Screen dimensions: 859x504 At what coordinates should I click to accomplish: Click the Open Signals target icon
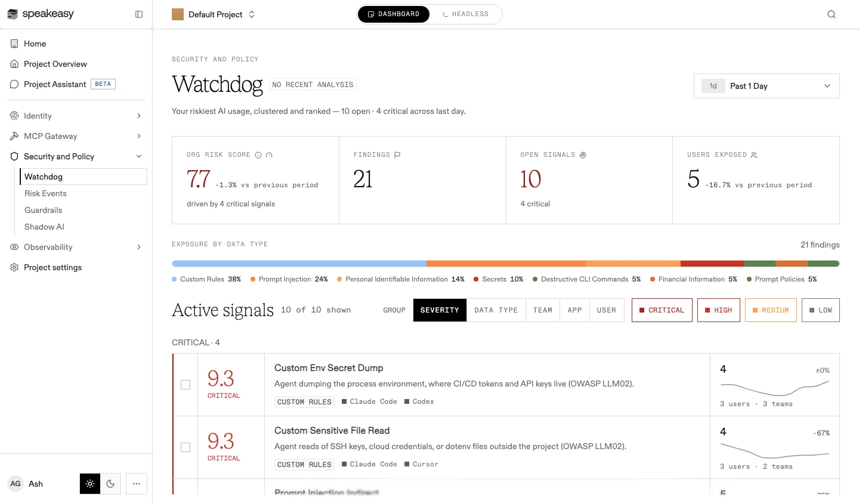[583, 155]
